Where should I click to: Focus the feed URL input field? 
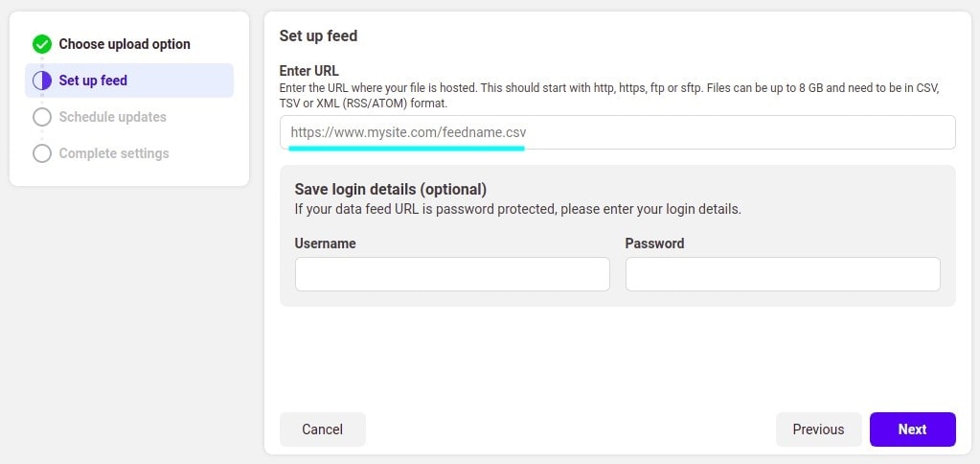tap(618, 132)
